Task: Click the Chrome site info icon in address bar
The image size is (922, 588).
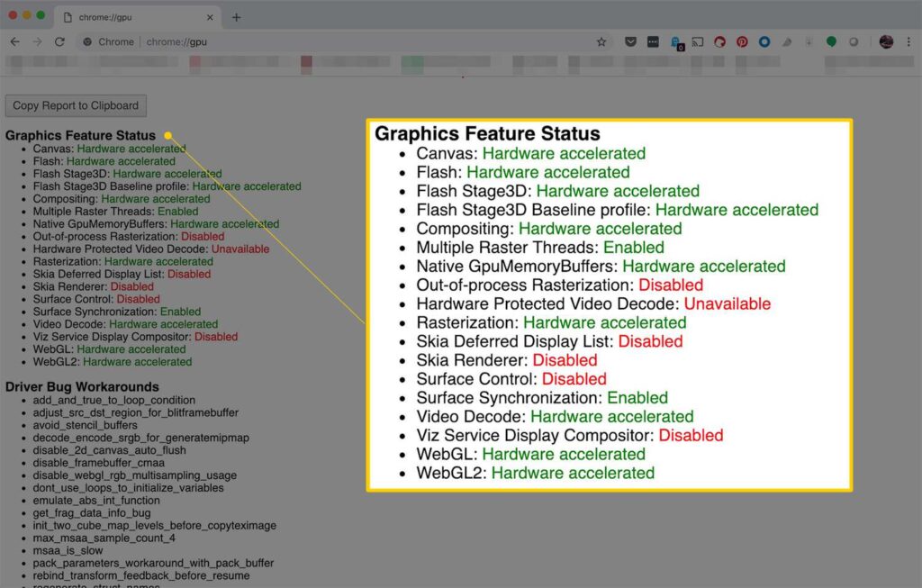Action: [87, 41]
